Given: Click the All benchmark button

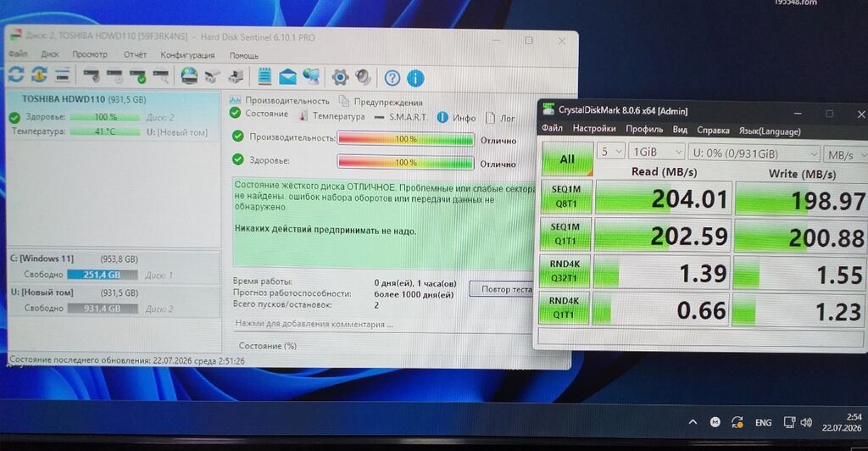Looking at the screenshot, I should 567,159.
